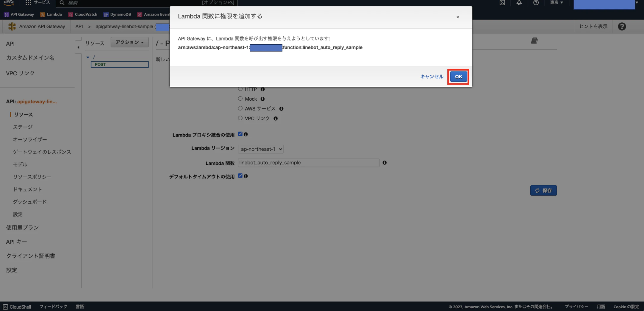Click apigateway-linebot-sample breadcrumb
Viewport: 644px width, 311px height.
(124, 27)
